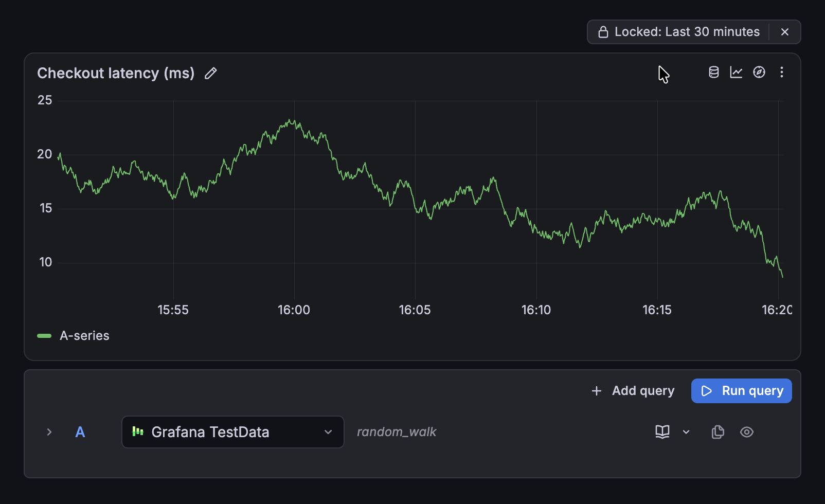The width and height of the screenshot is (825, 504).
Task: Click the 25 y-axis label
Action: 45,100
